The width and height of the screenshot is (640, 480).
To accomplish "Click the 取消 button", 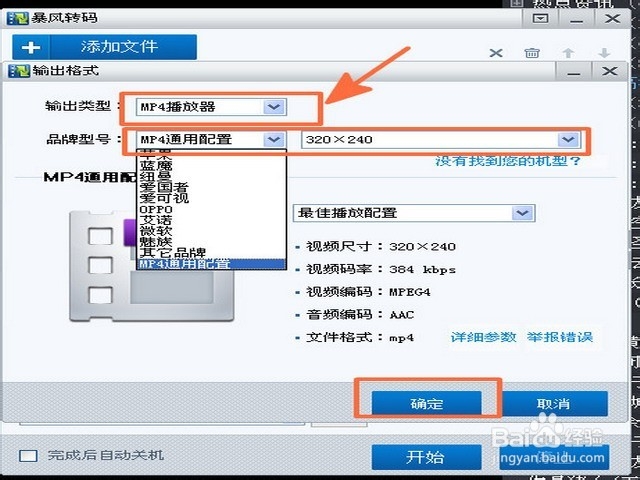I will click(x=554, y=404).
